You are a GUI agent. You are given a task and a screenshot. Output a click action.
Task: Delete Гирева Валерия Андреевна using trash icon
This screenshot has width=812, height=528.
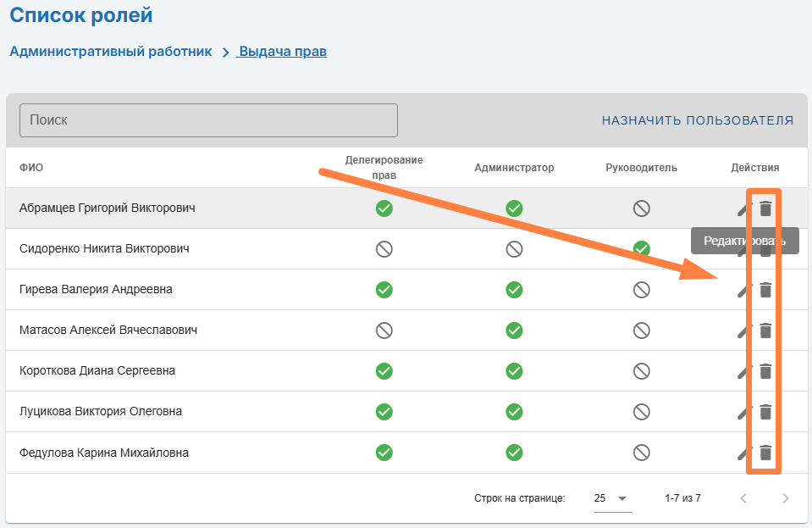(x=765, y=290)
